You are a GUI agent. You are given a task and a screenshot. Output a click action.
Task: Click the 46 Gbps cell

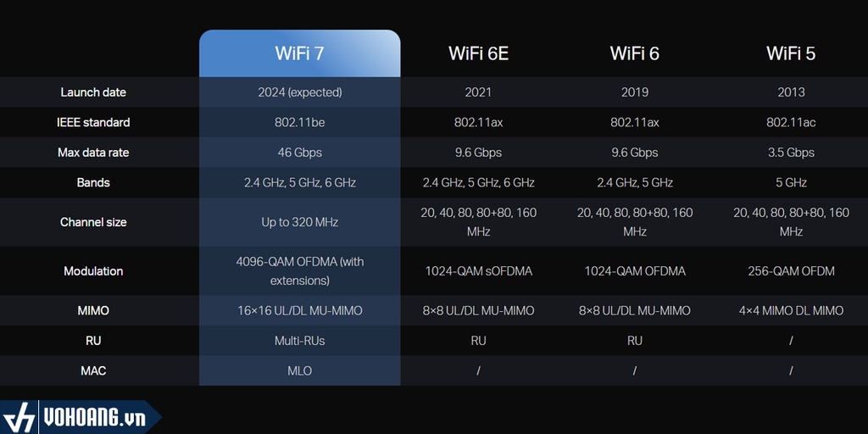coord(299,153)
